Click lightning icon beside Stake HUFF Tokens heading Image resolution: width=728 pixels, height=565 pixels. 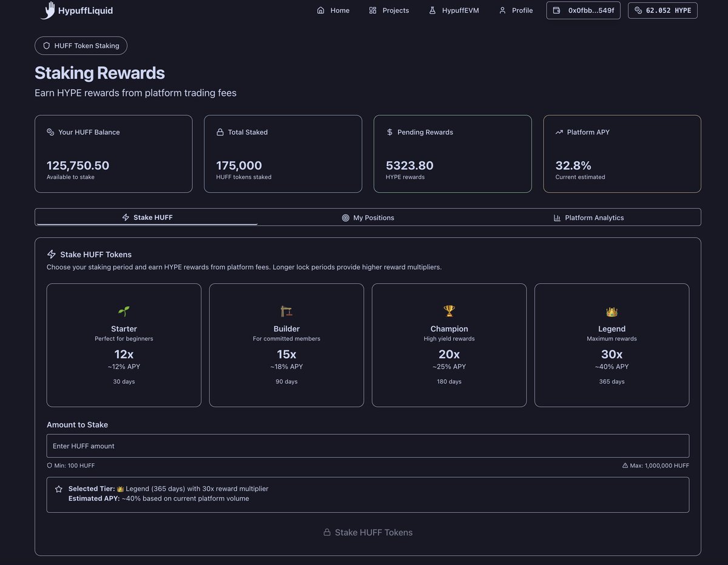click(52, 255)
